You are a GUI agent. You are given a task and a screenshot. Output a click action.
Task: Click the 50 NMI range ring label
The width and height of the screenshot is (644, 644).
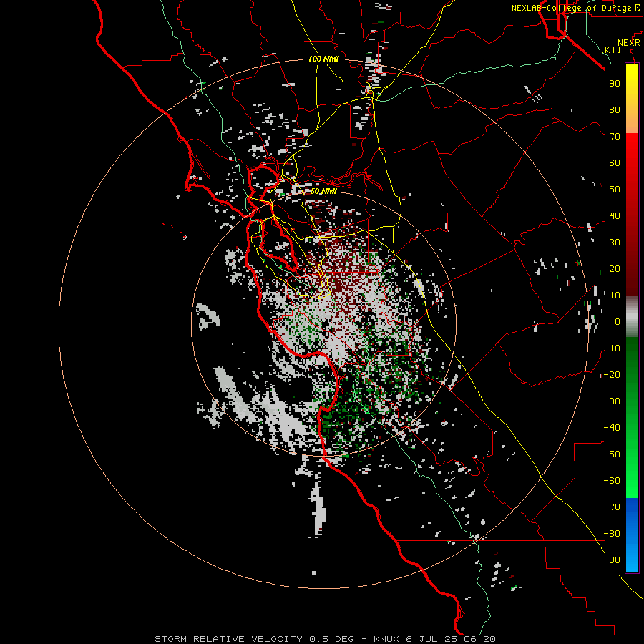pyautogui.click(x=323, y=191)
